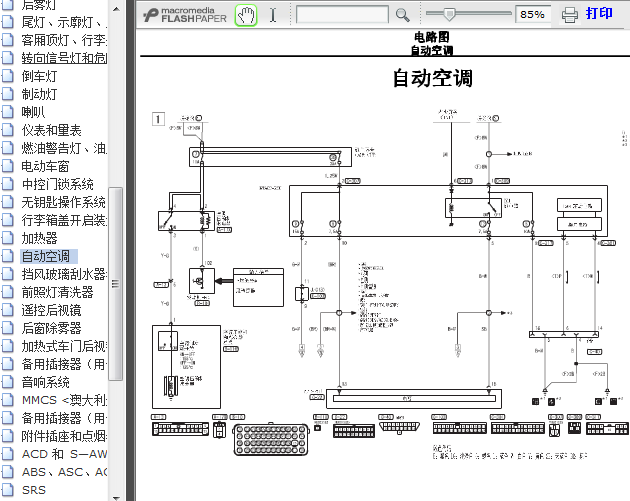Image resolution: width=630 pixels, height=501 pixels.
Task: Click the page icon beside 倒车灯
Action: [x=8, y=76]
